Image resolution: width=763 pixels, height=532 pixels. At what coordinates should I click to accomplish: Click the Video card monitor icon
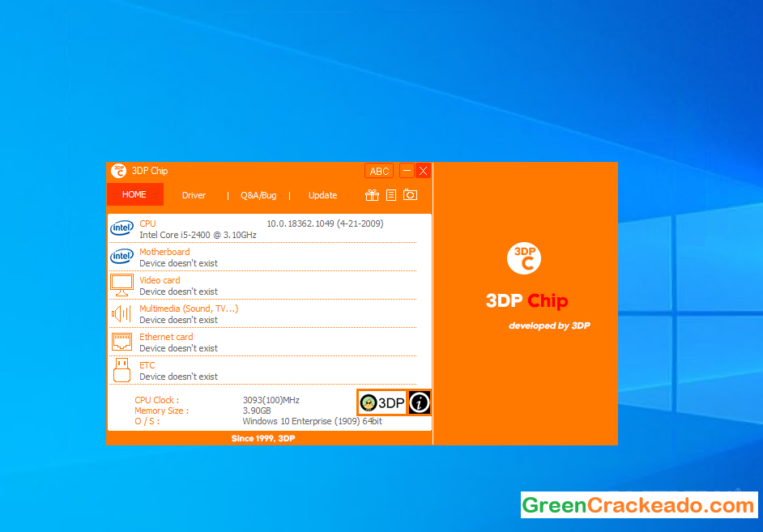121,285
